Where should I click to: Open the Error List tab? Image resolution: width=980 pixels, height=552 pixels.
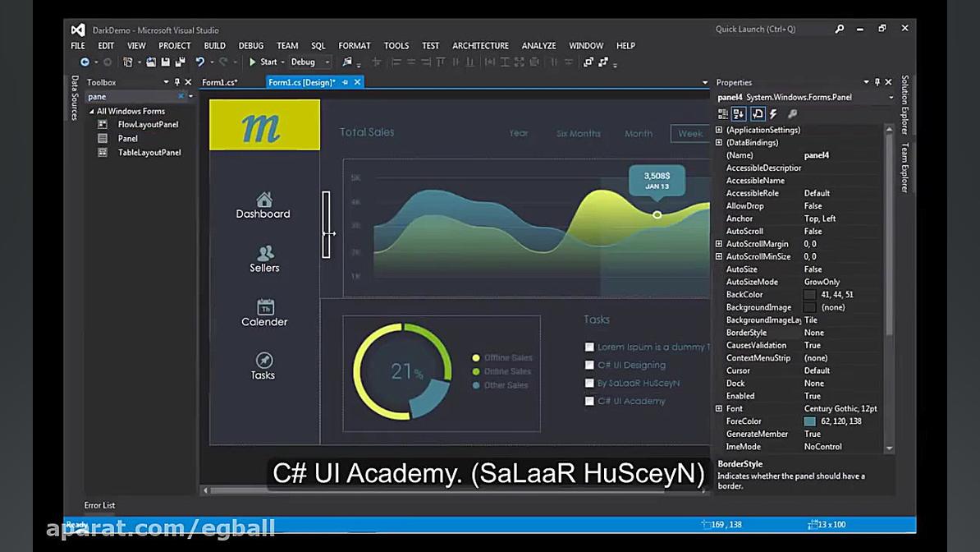point(100,505)
